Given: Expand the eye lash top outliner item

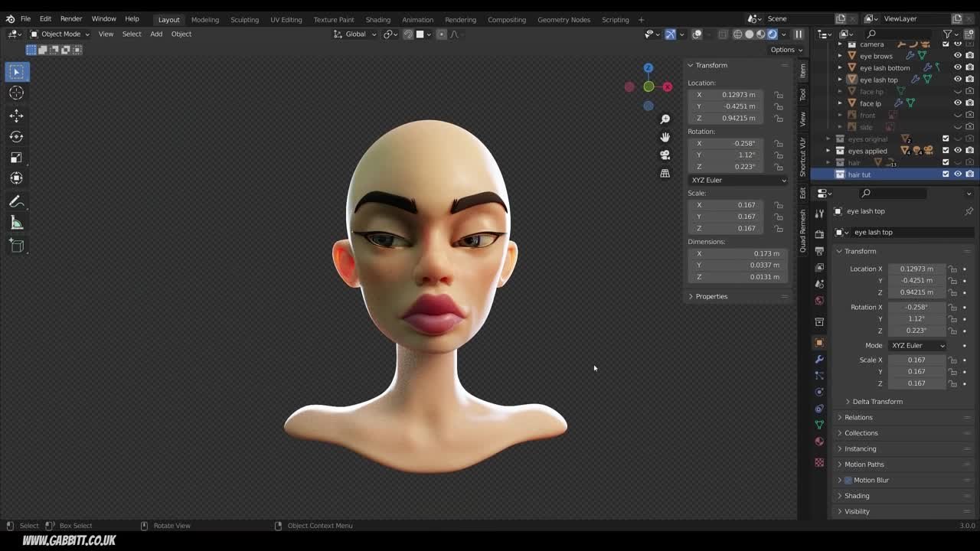Looking at the screenshot, I should click(841, 80).
